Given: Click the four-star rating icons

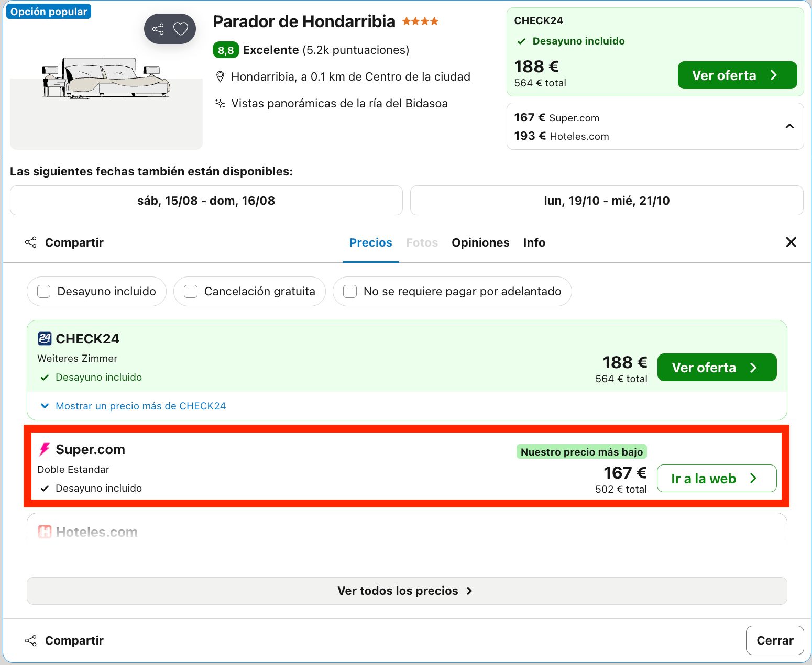Looking at the screenshot, I should pyautogui.click(x=420, y=21).
